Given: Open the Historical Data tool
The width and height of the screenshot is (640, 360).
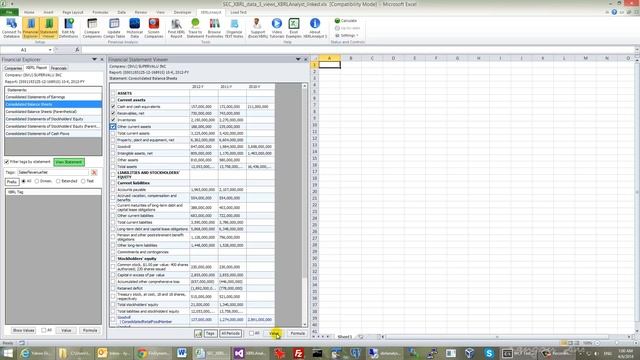Looking at the screenshot, I should pyautogui.click(x=135, y=28).
